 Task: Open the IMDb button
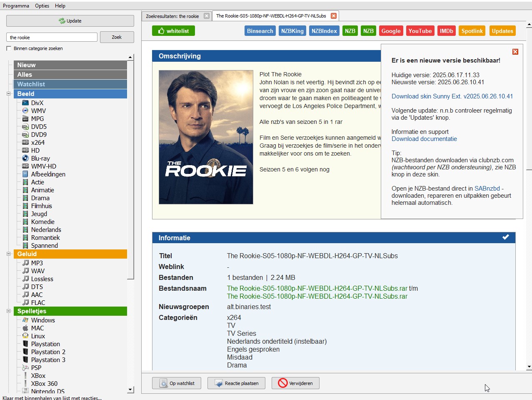447,31
